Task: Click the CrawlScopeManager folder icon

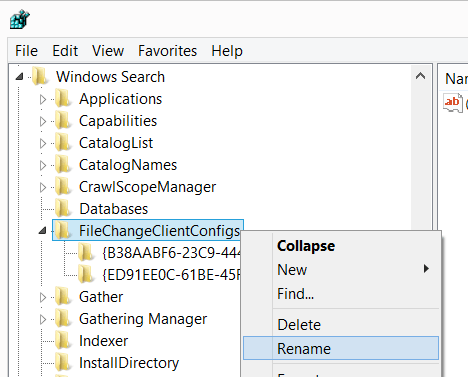Action: 63,186
